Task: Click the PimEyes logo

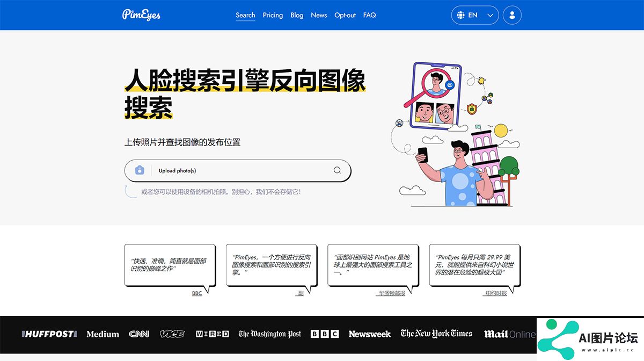Action: point(141,15)
